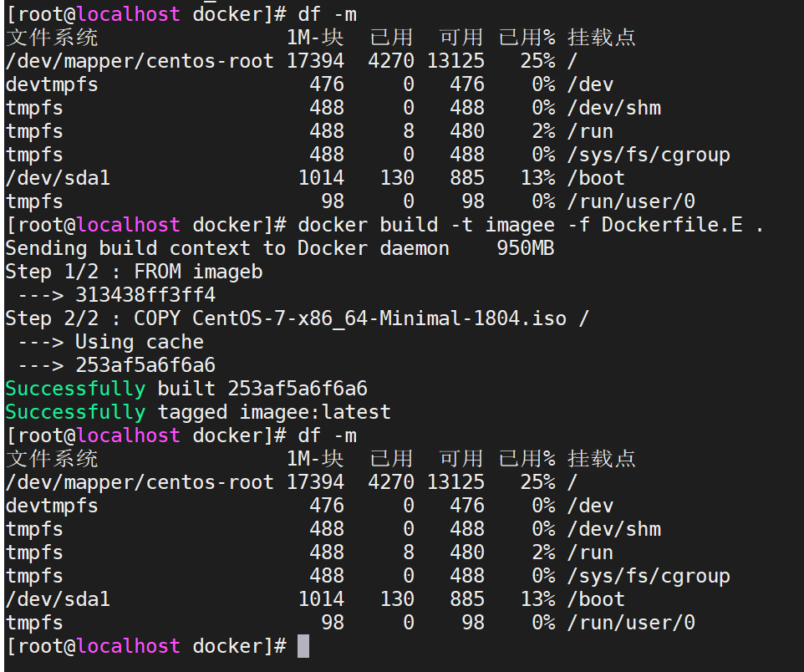This screenshot has height=672, width=804.
Task: Click the "Sending build context" text
Action: pos(132,248)
